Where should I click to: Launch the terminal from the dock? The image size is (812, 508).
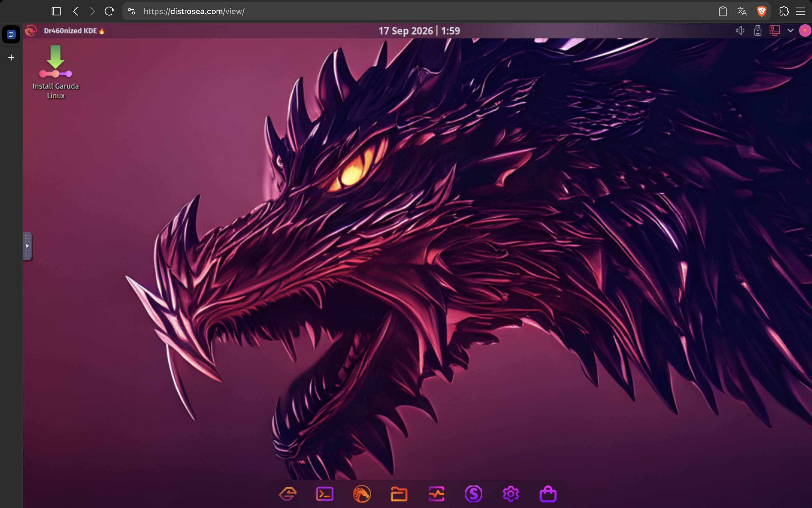click(x=325, y=494)
